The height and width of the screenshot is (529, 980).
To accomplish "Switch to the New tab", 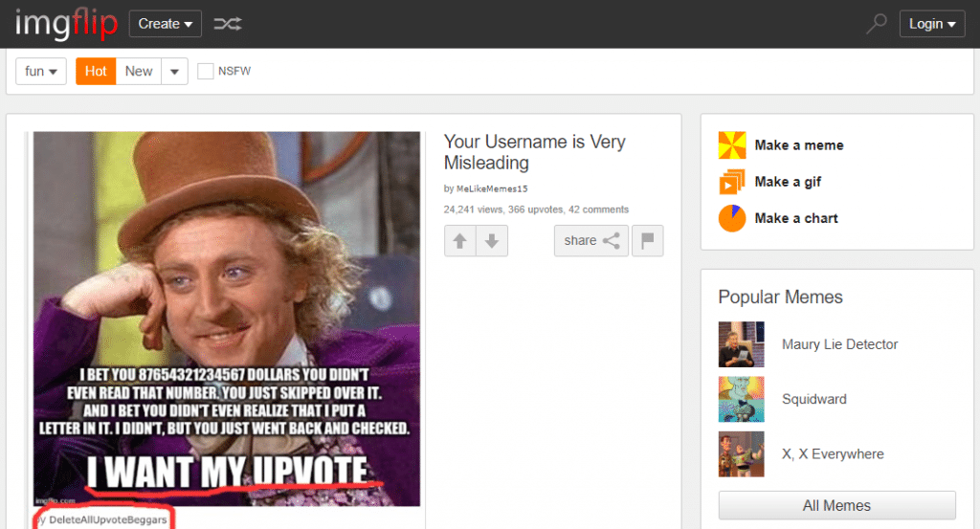I will [139, 71].
